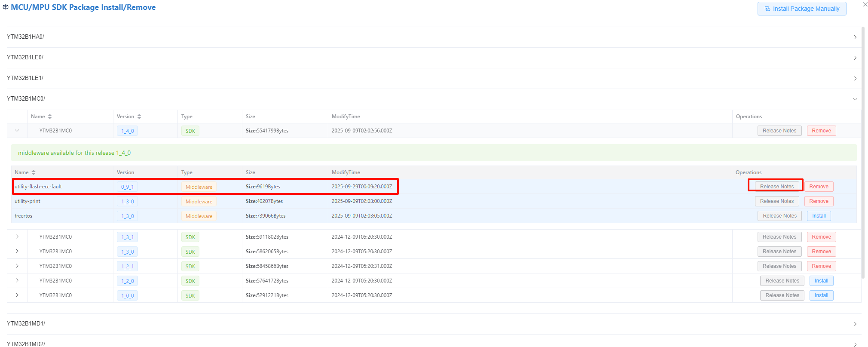Install SDK version 1_2_0
868x347 pixels.
point(821,281)
